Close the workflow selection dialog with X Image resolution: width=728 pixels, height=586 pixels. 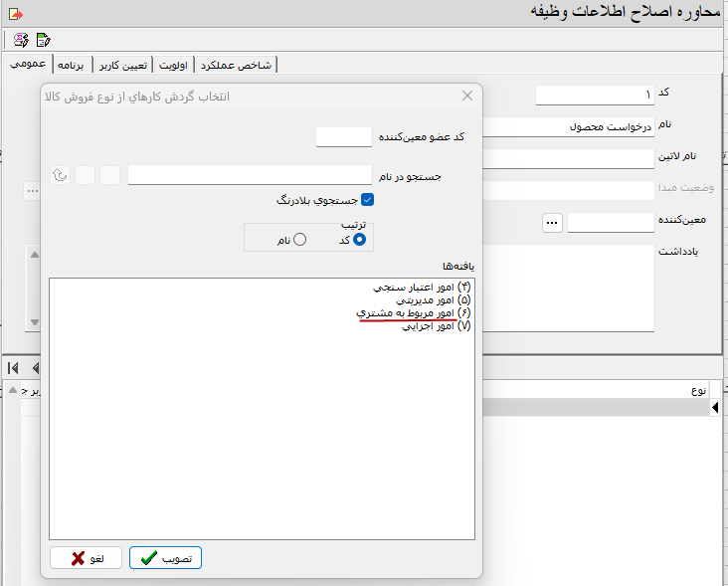tap(467, 97)
